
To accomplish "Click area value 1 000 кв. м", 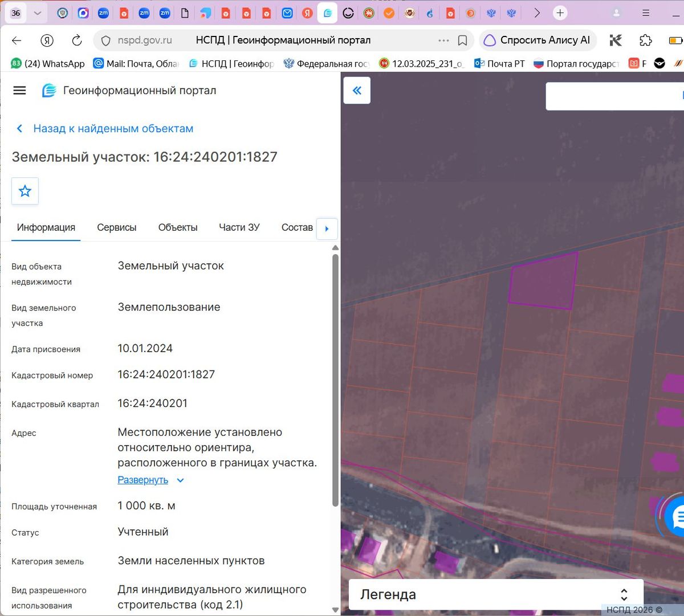I will click(146, 505).
